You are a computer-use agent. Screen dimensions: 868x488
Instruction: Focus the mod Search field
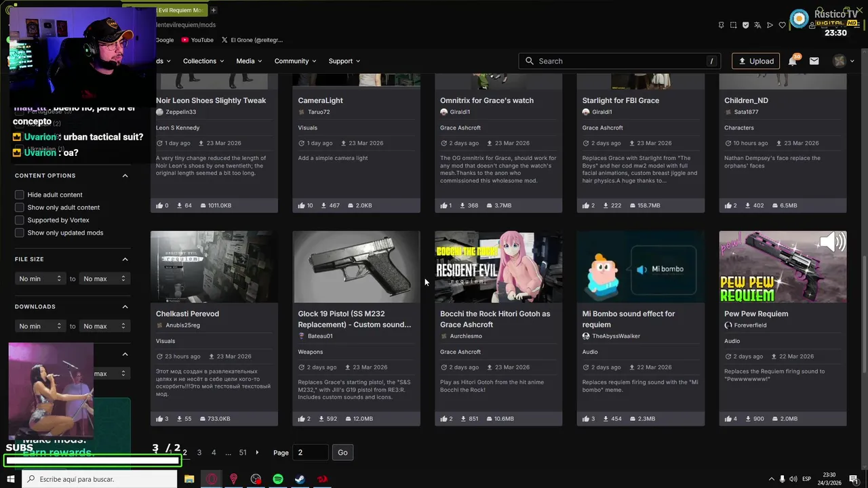coord(620,61)
